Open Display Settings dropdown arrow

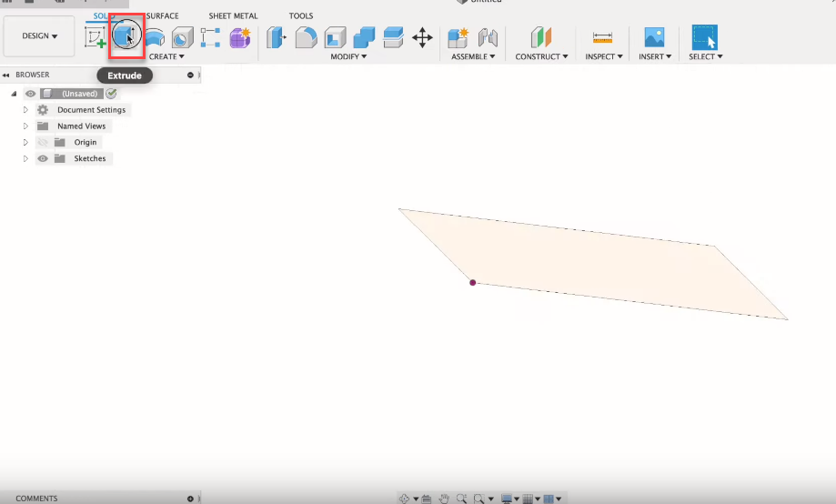pyautogui.click(x=517, y=499)
